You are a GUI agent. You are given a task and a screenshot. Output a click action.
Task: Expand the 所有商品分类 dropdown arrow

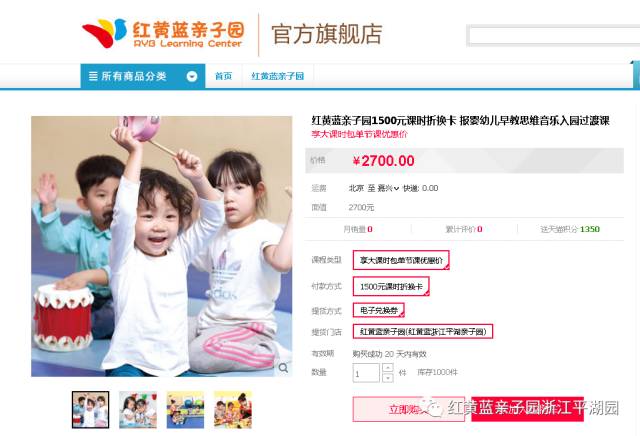tap(192, 76)
